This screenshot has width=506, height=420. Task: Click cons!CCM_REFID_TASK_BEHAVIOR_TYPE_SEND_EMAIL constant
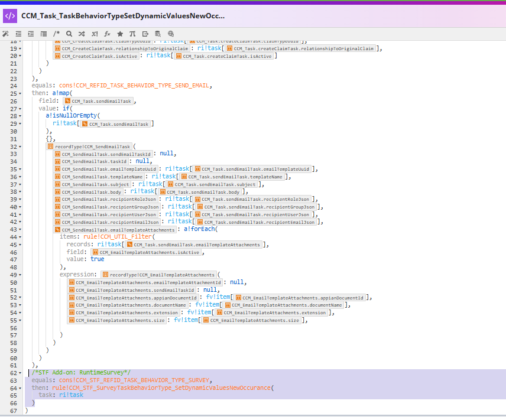coord(134,86)
